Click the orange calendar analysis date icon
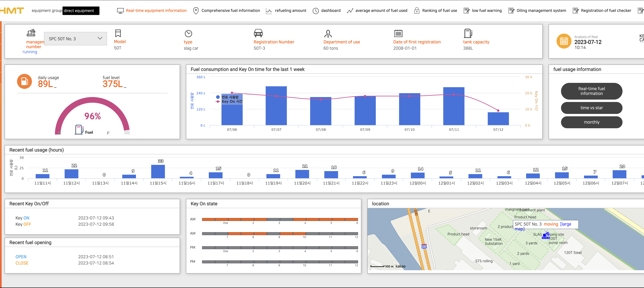 click(x=564, y=41)
